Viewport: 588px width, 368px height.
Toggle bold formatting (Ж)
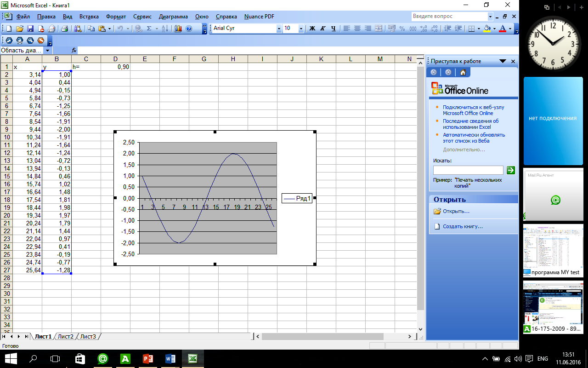pyautogui.click(x=312, y=29)
